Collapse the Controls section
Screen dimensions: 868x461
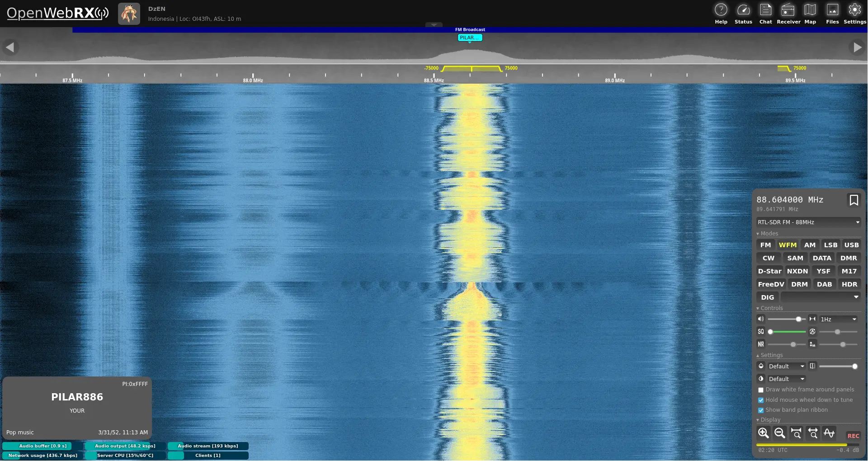769,308
